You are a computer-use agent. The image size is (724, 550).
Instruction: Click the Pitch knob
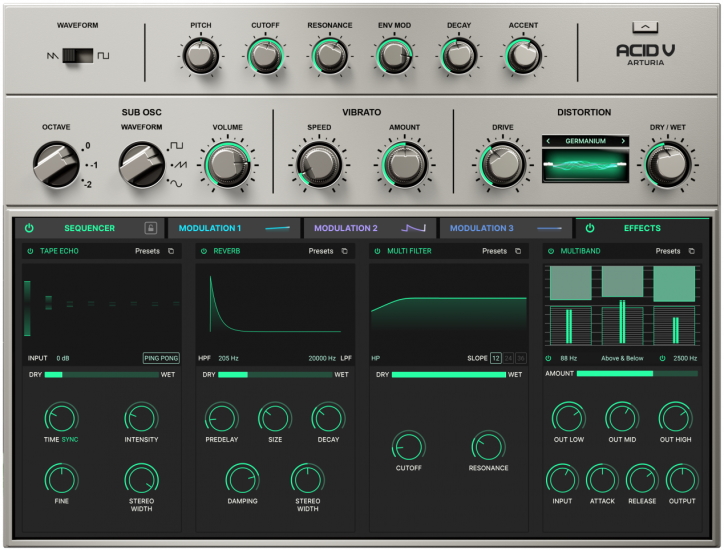[x=201, y=56]
